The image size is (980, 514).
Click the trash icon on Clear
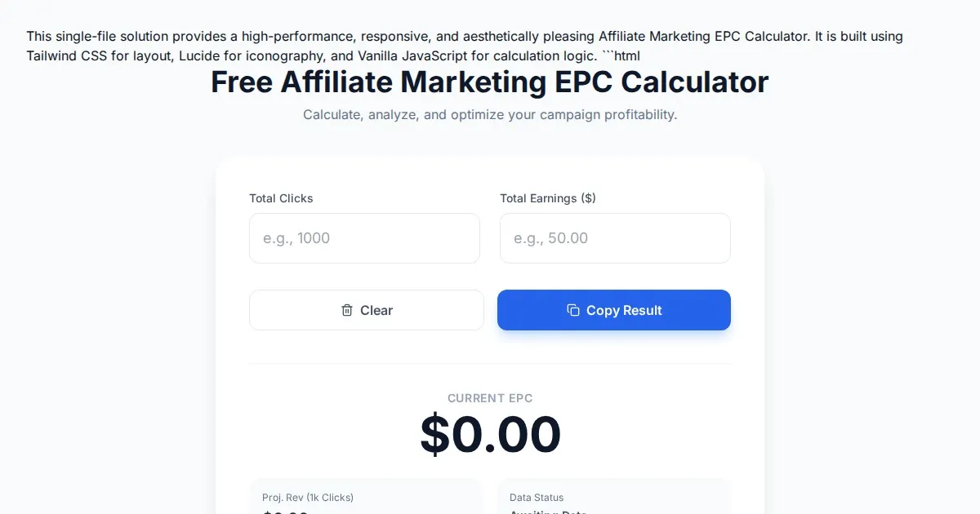point(347,310)
